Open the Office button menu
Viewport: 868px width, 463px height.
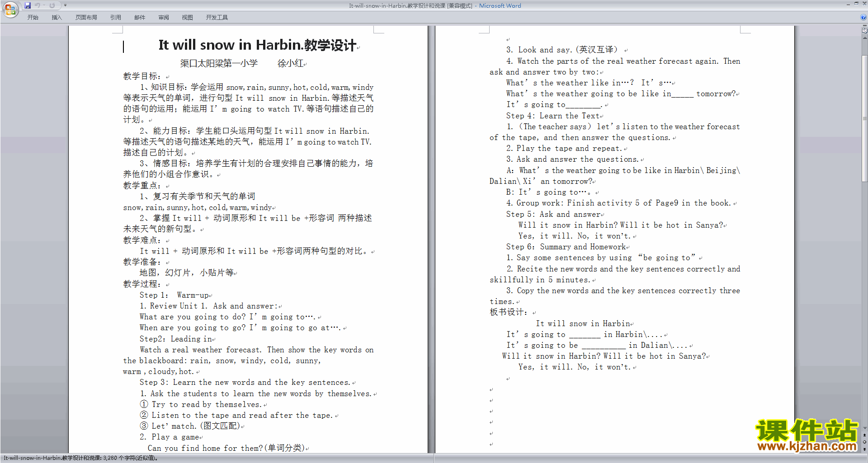click(x=10, y=9)
